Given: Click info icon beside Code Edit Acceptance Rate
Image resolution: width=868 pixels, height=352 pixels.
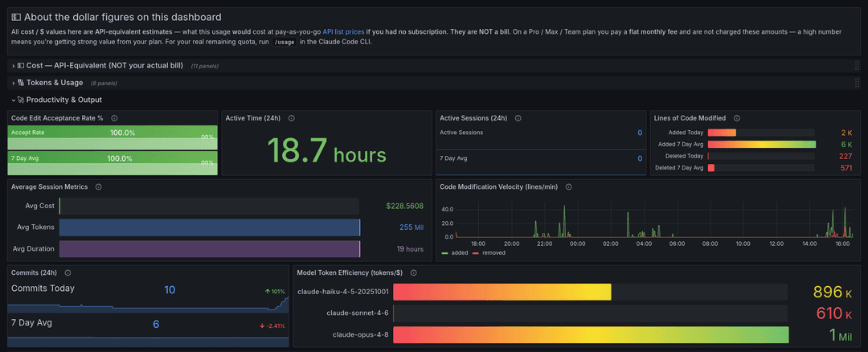Looking at the screenshot, I should coord(114,118).
